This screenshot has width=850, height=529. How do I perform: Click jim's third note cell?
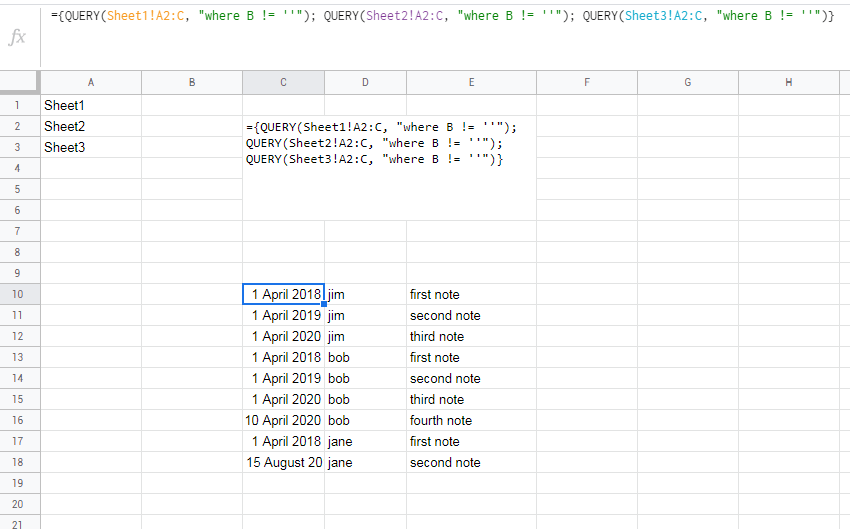point(472,336)
